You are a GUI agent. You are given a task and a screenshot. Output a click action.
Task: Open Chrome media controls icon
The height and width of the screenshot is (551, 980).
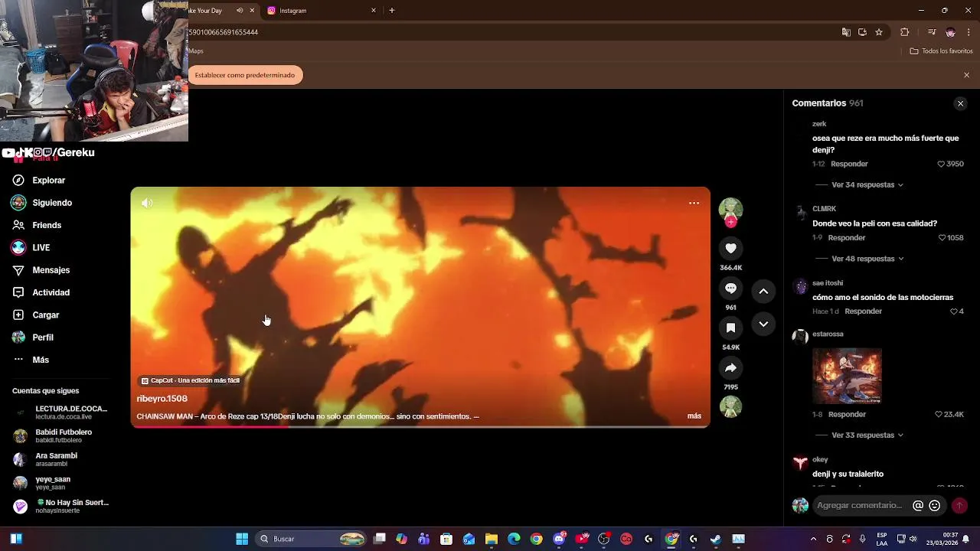pos(932,32)
